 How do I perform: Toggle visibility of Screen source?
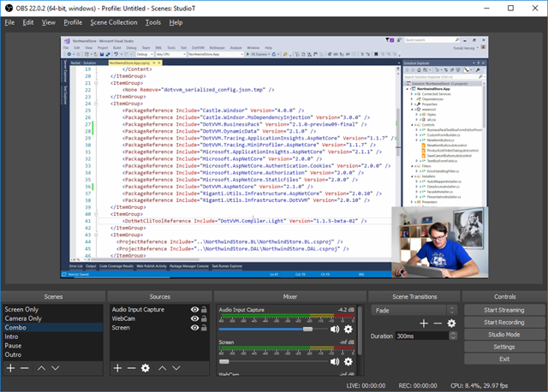click(x=194, y=328)
